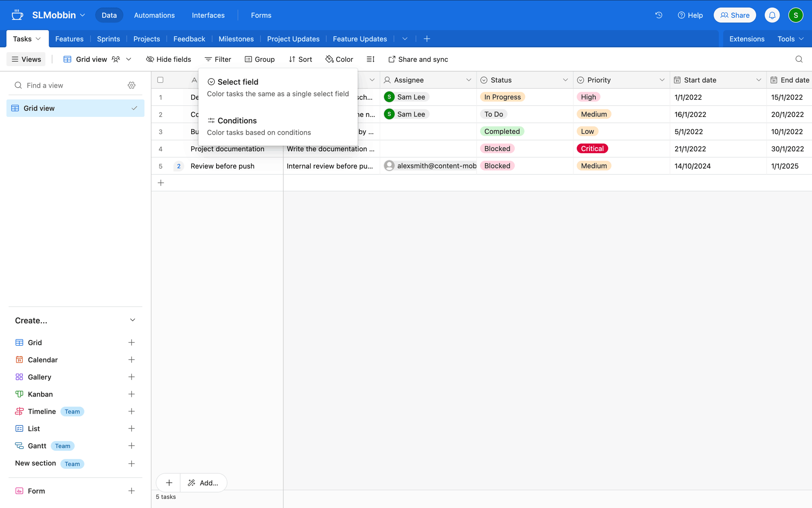Choose Conditions color option
This screenshot has height=508, width=812.
point(278,126)
